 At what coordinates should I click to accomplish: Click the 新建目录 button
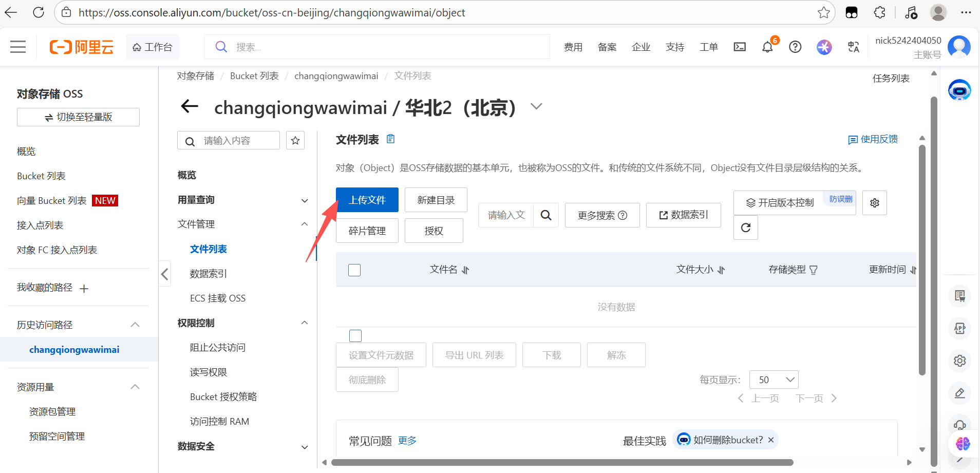pos(436,200)
